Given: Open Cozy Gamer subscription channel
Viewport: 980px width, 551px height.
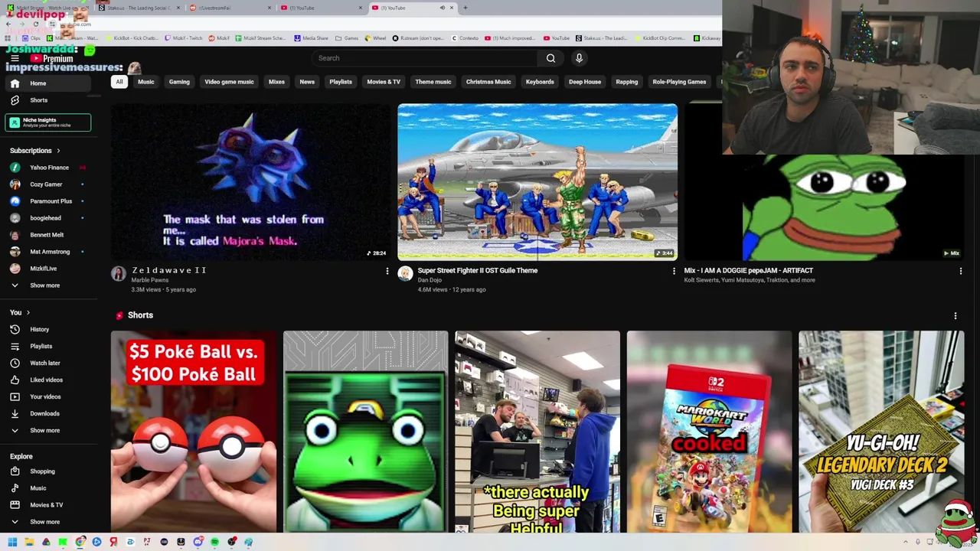Looking at the screenshot, I should (x=47, y=184).
